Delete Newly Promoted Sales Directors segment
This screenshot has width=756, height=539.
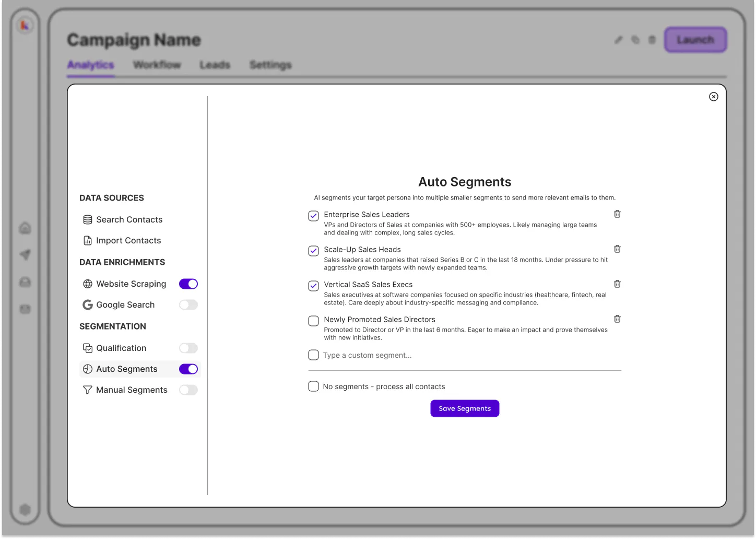coord(617,319)
